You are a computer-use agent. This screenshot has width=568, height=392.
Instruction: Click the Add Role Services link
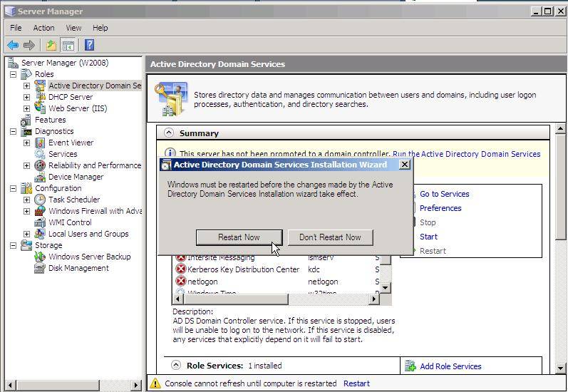[x=450, y=366]
